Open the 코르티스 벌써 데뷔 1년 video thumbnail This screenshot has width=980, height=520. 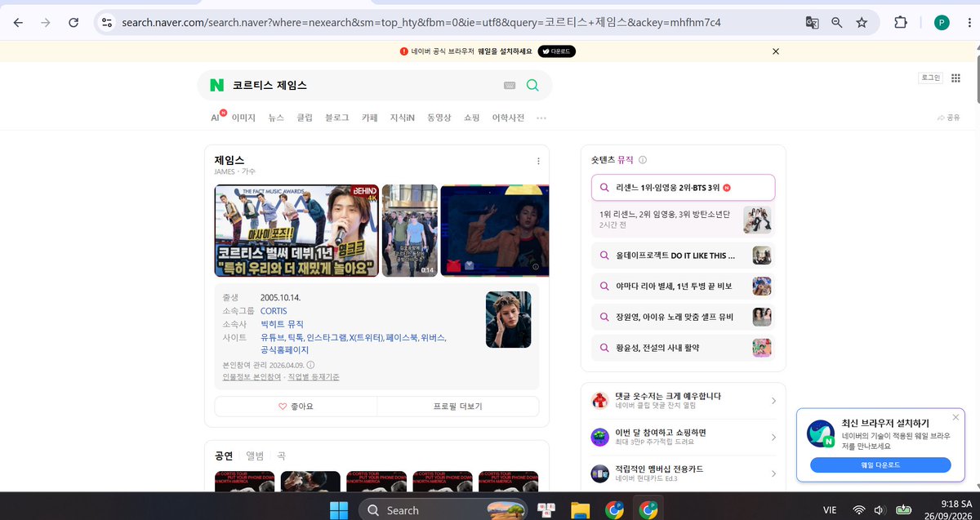pos(296,231)
